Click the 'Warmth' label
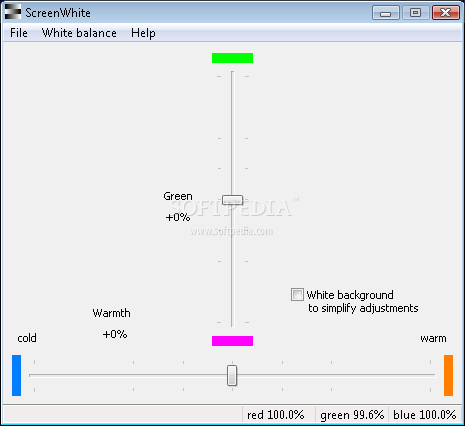This screenshot has height=426, width=465. coord(111,313)
